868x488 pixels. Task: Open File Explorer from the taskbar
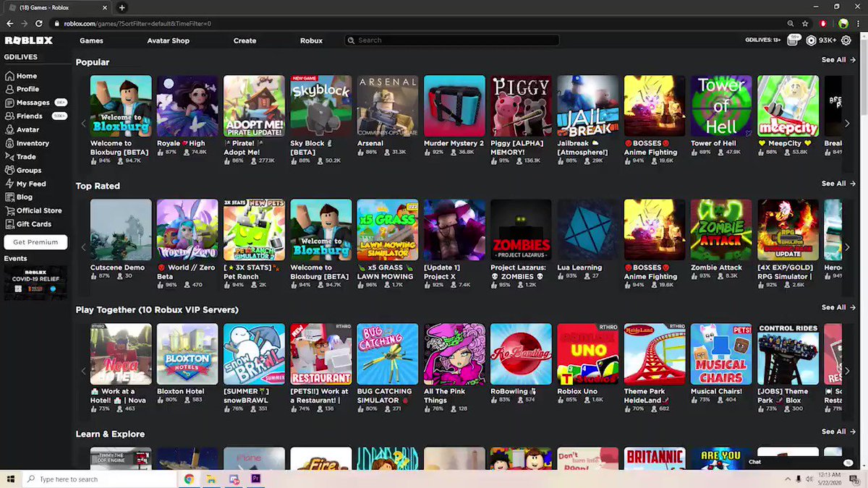click(211, 479)
